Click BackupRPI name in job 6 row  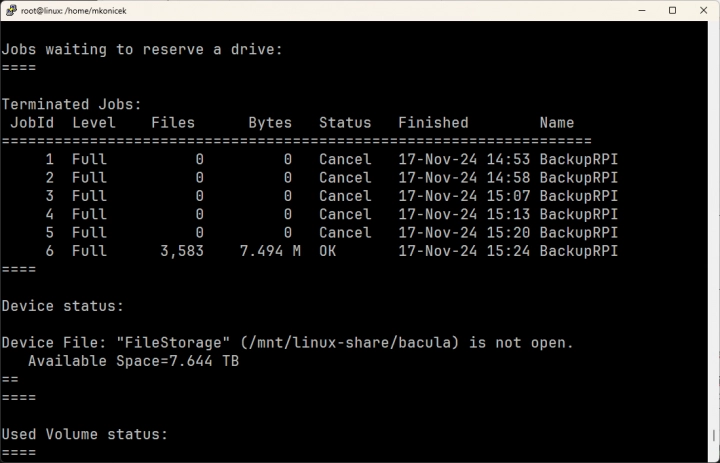579,251
